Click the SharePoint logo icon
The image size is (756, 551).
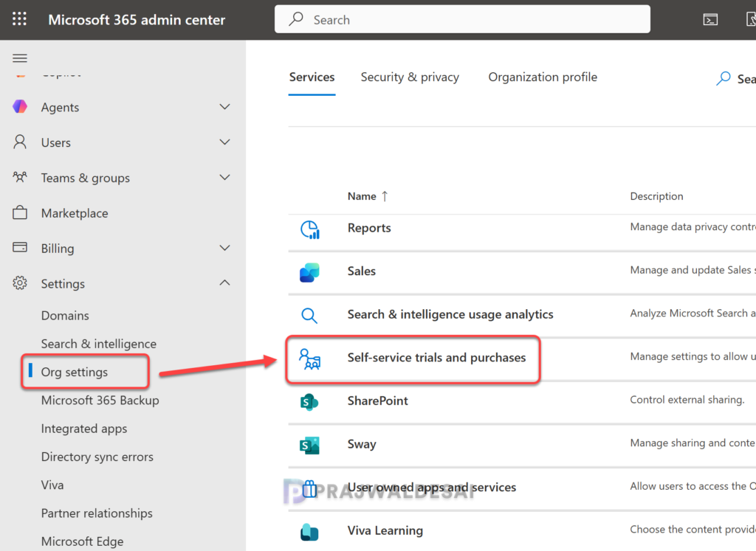click(309, 402)
